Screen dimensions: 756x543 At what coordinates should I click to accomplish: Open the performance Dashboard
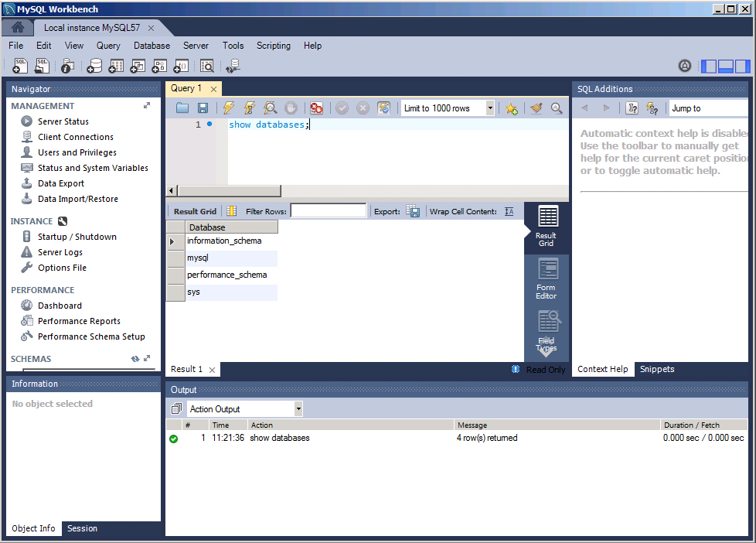[x=60, y=306]
